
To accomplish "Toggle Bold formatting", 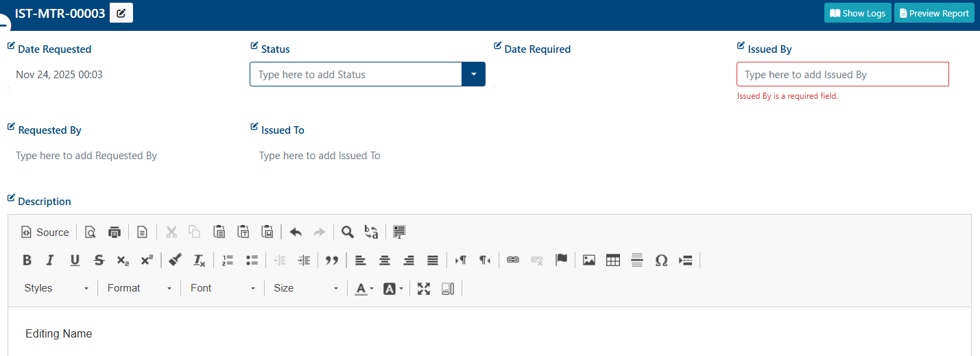I will tap(27, 261).
